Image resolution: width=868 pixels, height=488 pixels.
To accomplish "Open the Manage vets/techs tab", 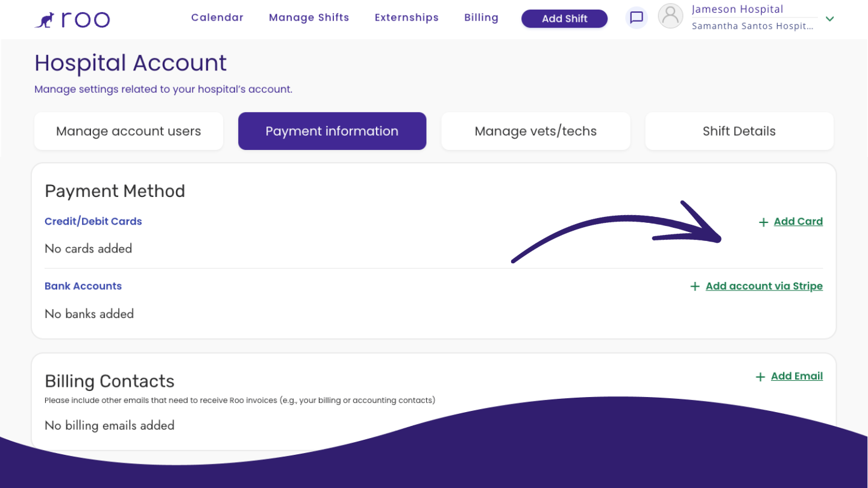I will click(536, 131).
